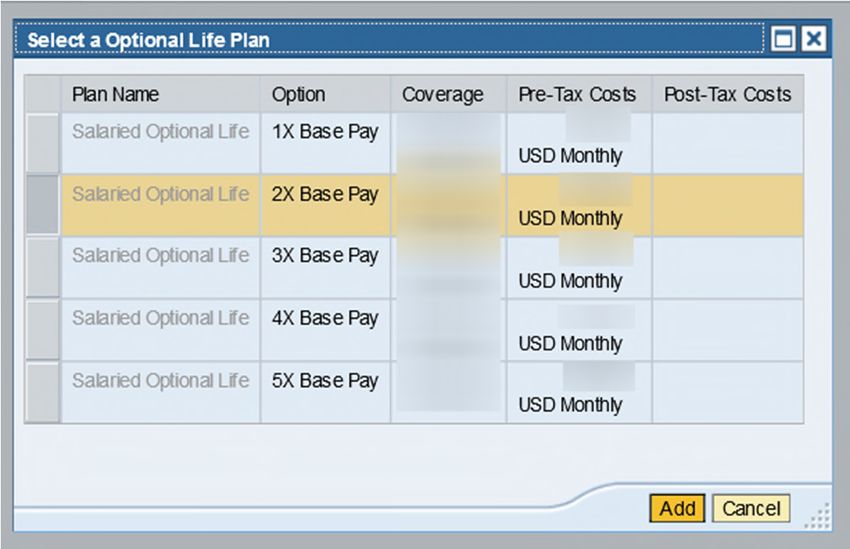This screenshot has height=549, width=850.
Task: Add the selected life plan
Action: pyautogui.click(x=677, y=508)
